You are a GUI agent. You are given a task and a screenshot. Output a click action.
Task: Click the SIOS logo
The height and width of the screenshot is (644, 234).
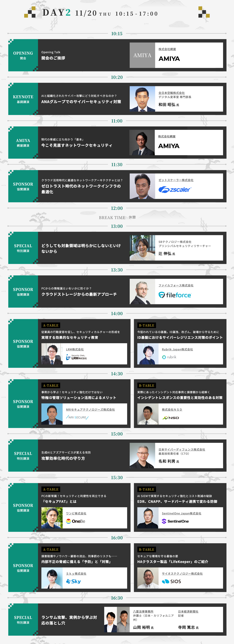tap(171, 581)
